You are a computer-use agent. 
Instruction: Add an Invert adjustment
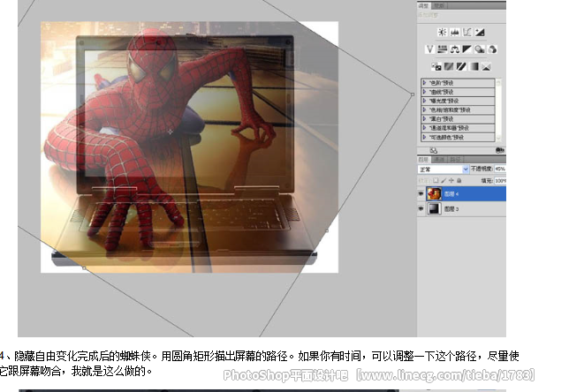[436, 66]
